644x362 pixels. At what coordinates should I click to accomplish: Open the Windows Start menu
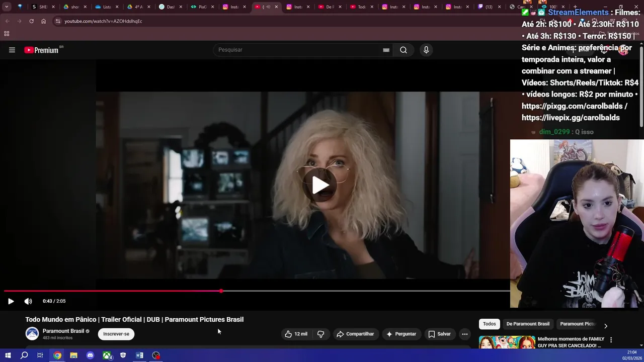tap(8, 355)
